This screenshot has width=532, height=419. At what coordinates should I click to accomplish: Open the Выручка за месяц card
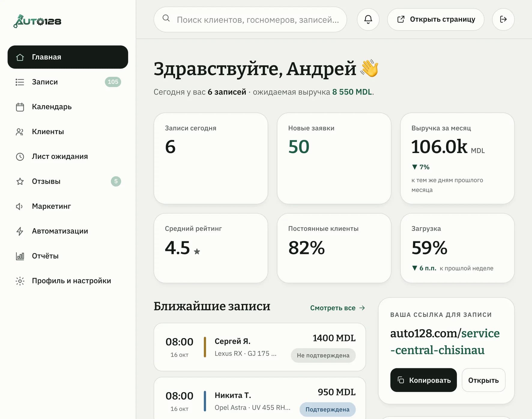click(457, 158)
